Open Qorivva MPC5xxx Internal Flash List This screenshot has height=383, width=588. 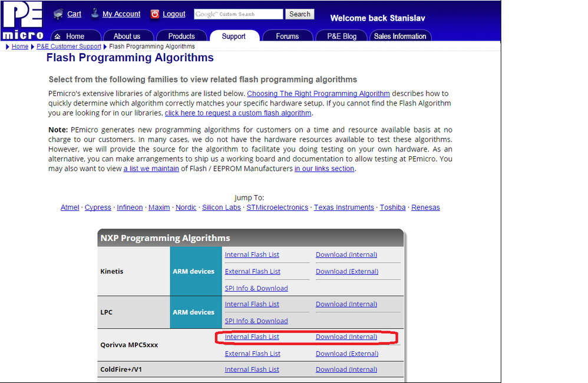252,336
